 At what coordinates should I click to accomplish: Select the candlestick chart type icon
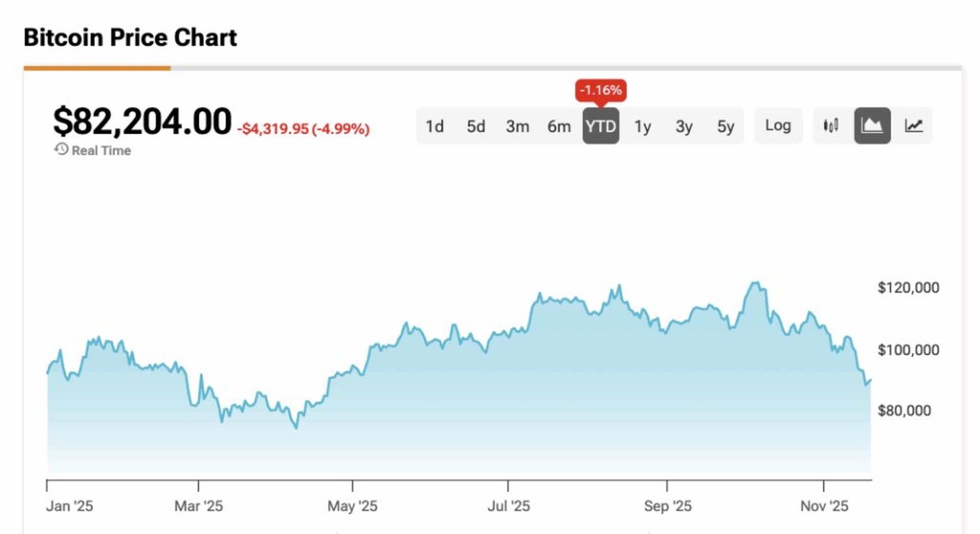coord(831,126)
